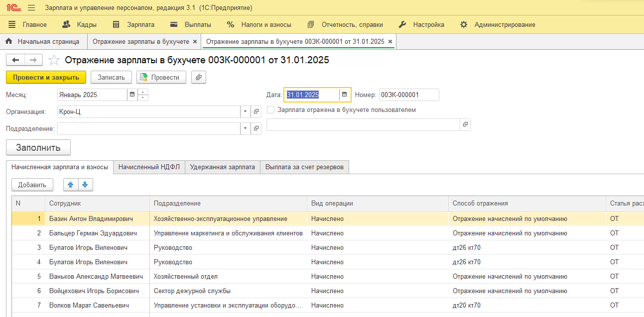Image resolution: width=644 pixels, height=317 pixels.
Task: Open calendar picker for Дата field
Action: point(344,95)
